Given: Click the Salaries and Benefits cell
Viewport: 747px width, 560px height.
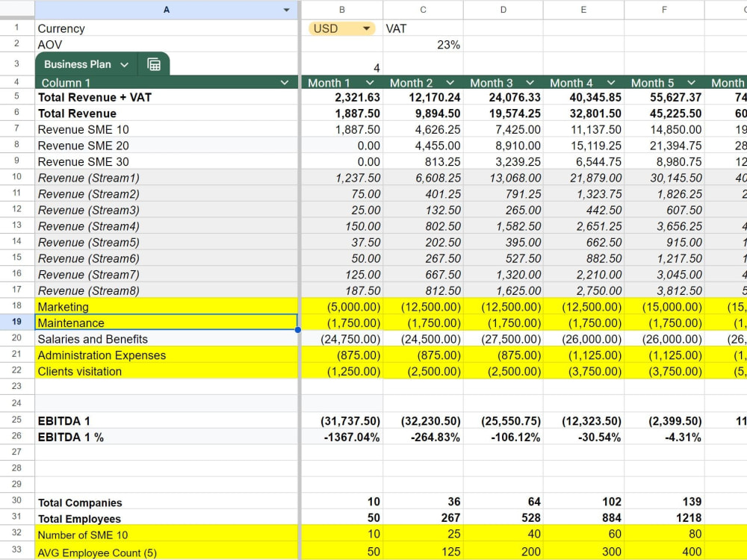Looking at the screenshot, I should pyautogui.click(x=167, y=338).
